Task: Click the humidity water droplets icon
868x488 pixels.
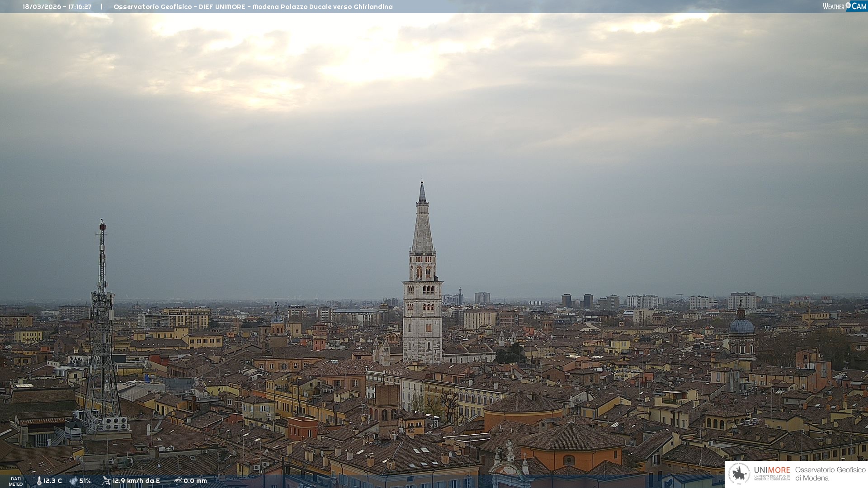Action: pos(73,481)
